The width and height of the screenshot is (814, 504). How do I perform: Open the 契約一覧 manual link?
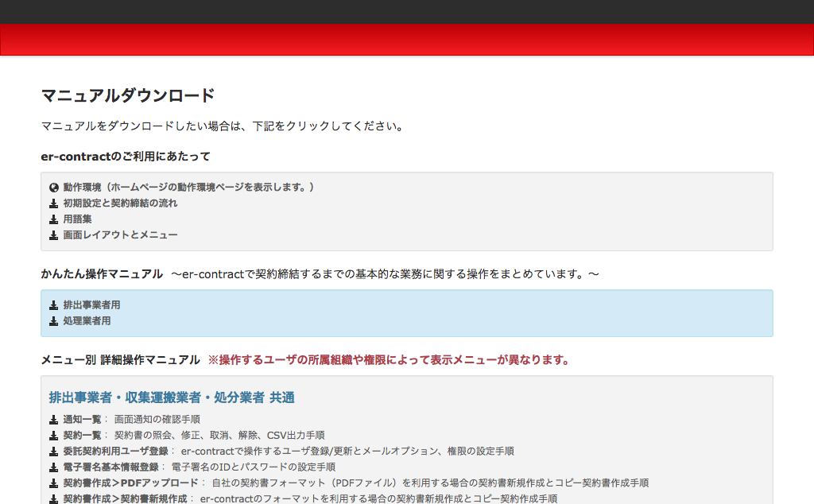point(82,436)
